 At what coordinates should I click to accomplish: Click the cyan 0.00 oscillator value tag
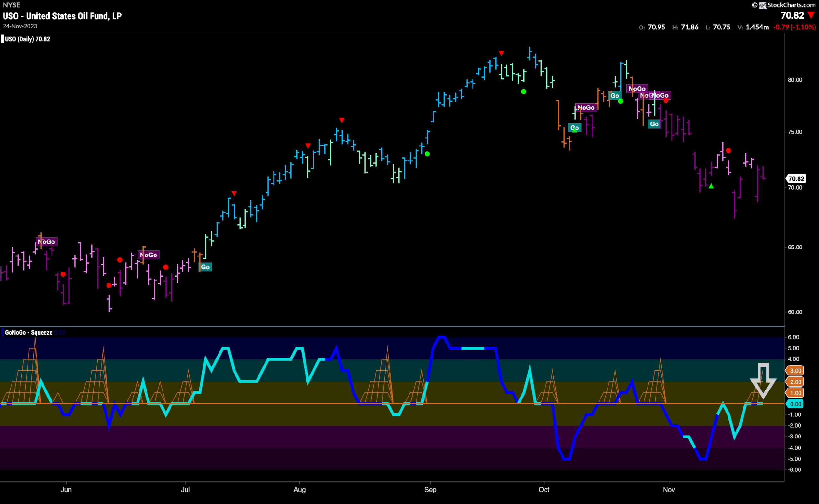coord(795,404)
